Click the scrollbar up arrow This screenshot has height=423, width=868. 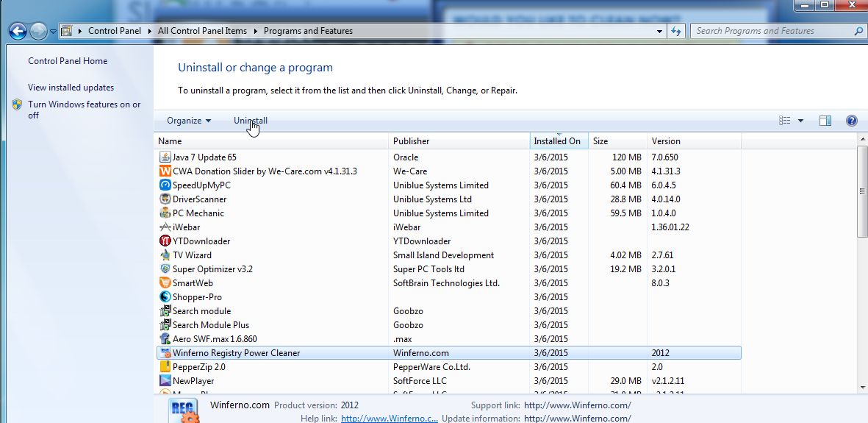point(862,138)
